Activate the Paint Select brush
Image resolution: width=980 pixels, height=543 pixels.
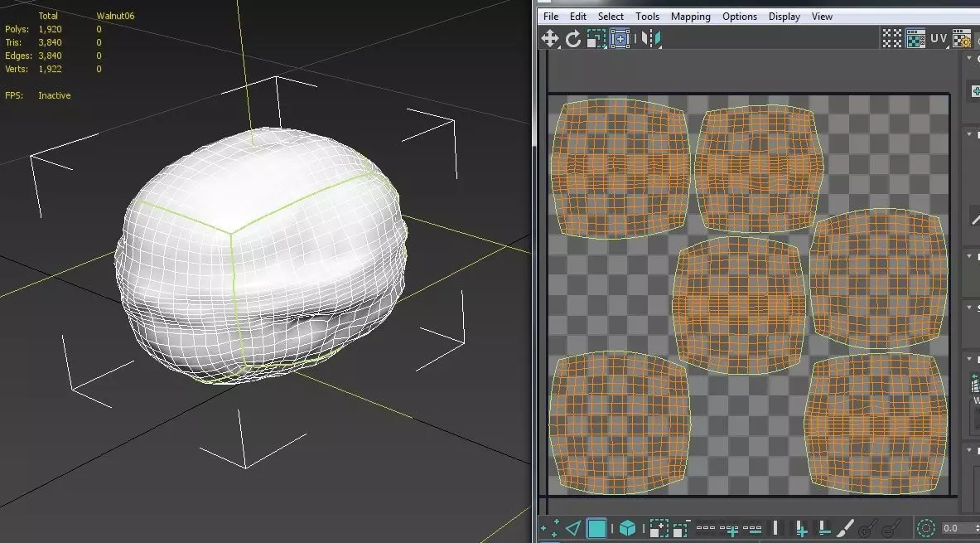click(x=846, y=528)
